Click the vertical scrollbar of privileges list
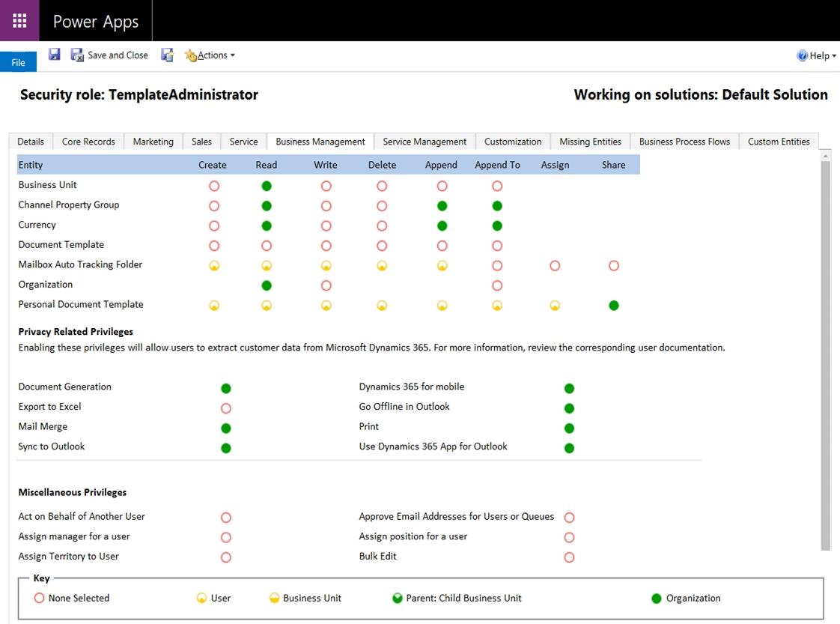The height and width of the screenshot is (624, 840). click(x=826, y=352)
